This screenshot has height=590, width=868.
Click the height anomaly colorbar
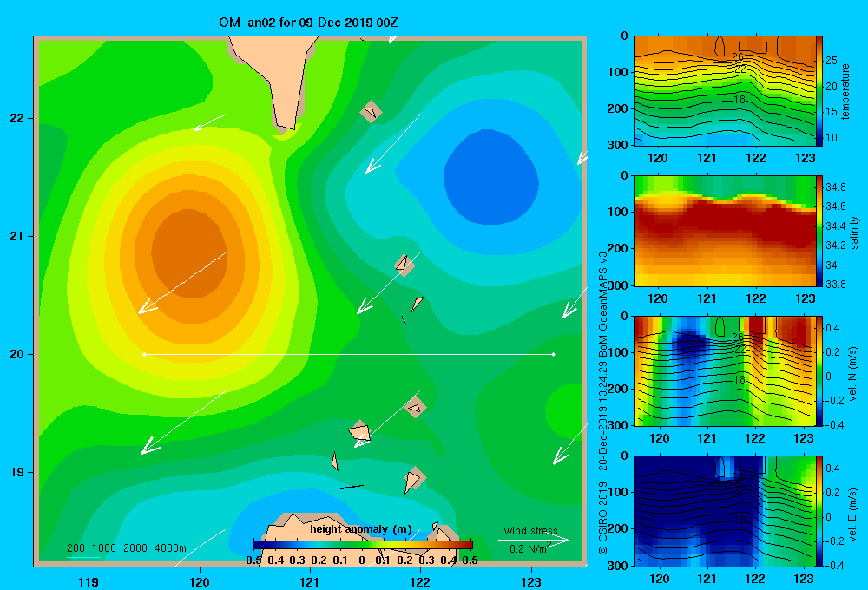point(363,545)
